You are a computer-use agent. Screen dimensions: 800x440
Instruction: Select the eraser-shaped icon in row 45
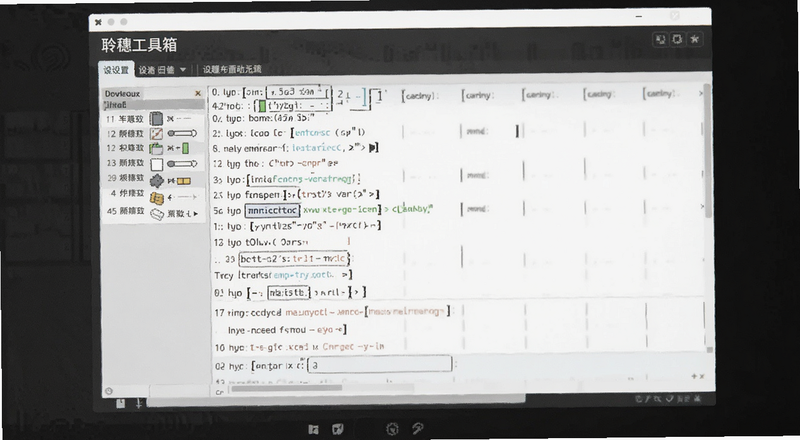157,214
